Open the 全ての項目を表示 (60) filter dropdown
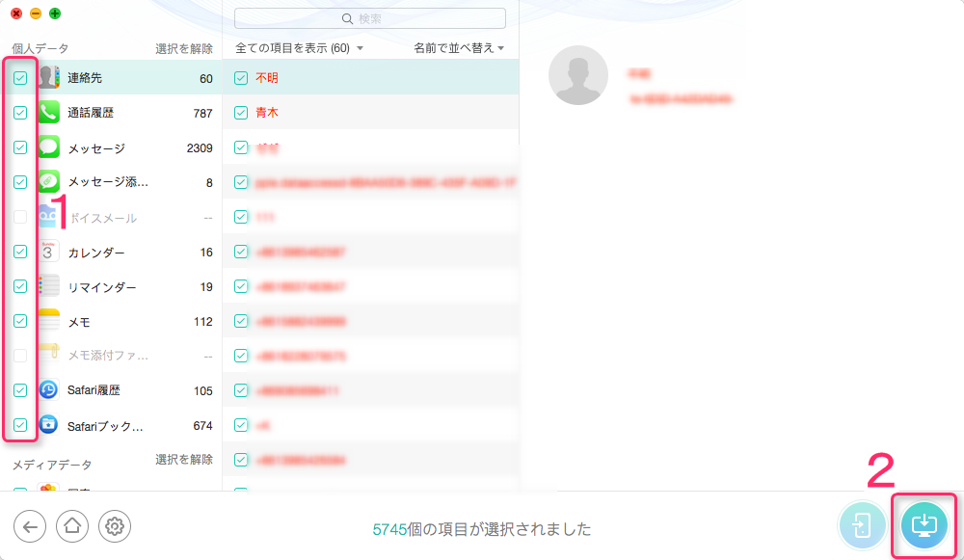Screen dimensions: 964x560 click(x=299, y=48)
